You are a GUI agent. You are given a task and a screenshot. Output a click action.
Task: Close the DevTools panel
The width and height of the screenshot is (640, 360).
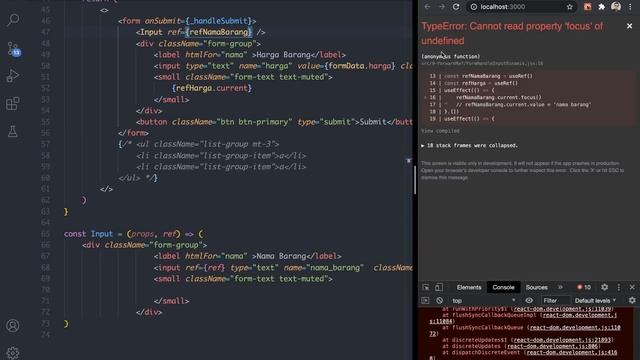click(632, 287)
